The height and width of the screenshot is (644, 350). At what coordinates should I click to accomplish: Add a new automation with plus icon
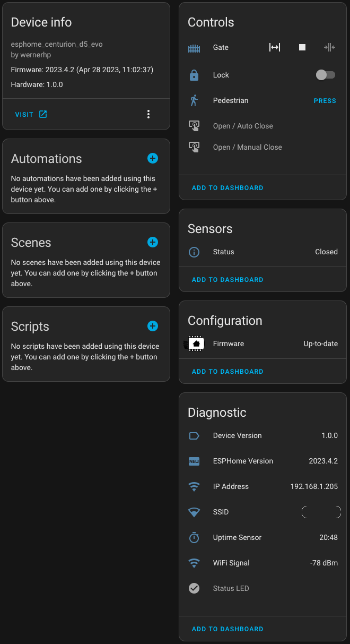153,158
